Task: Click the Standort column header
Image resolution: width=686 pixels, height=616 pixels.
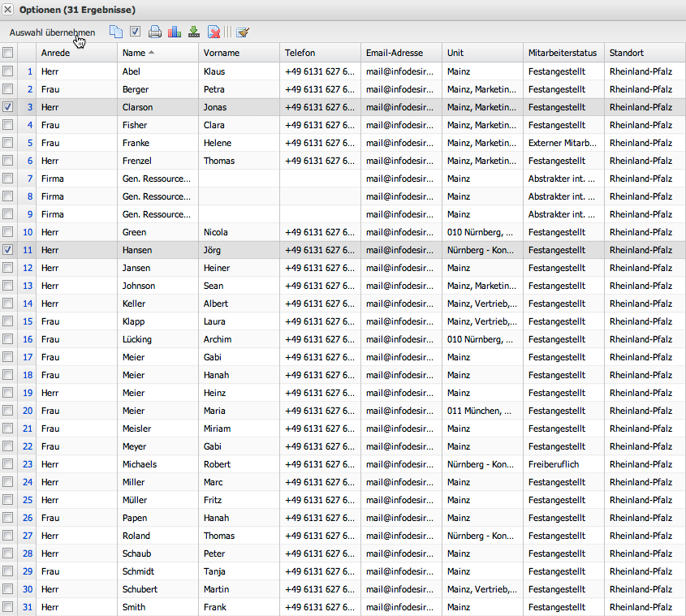Action: (627, 53)
